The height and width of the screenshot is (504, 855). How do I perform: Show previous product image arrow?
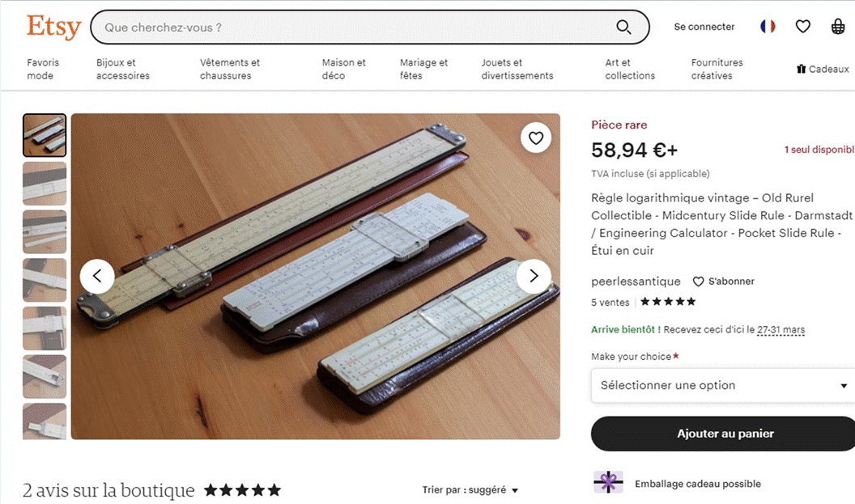coord(97,276)
